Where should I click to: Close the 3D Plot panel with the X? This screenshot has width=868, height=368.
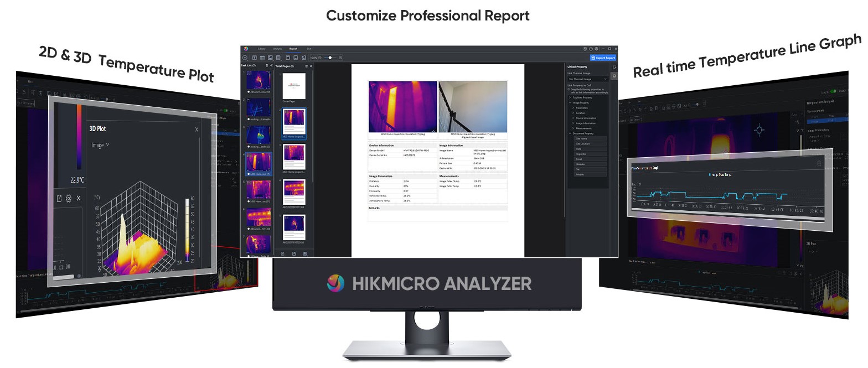pyautogui.click(x=197, y=129)
